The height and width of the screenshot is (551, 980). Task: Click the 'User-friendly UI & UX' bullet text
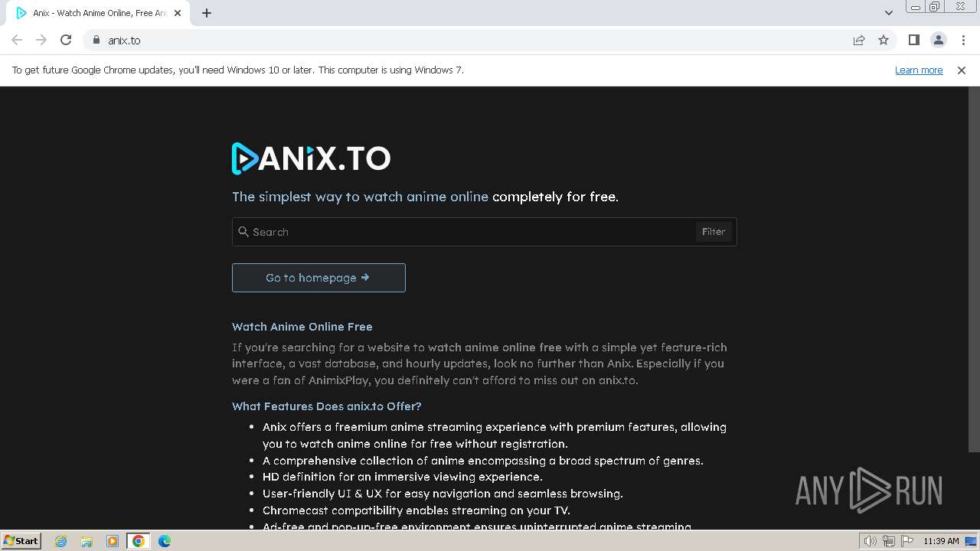coord(443,494)
